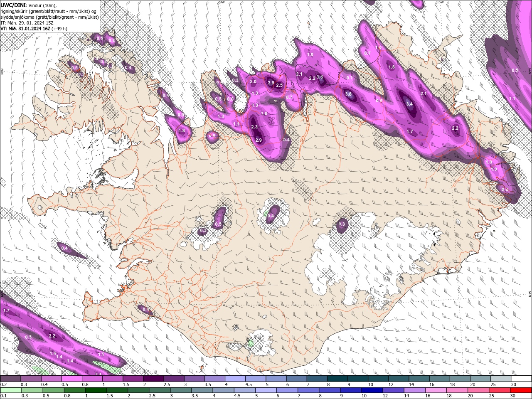Click the 2.5 precipitation value label
Screen dimensions: 532x399
click(279, 86)
